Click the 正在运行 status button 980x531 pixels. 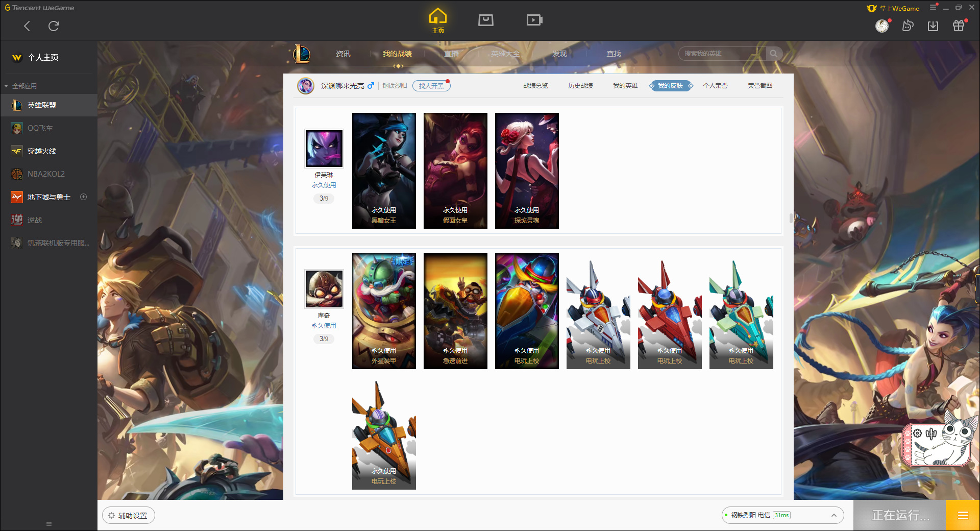pos(900,516)
